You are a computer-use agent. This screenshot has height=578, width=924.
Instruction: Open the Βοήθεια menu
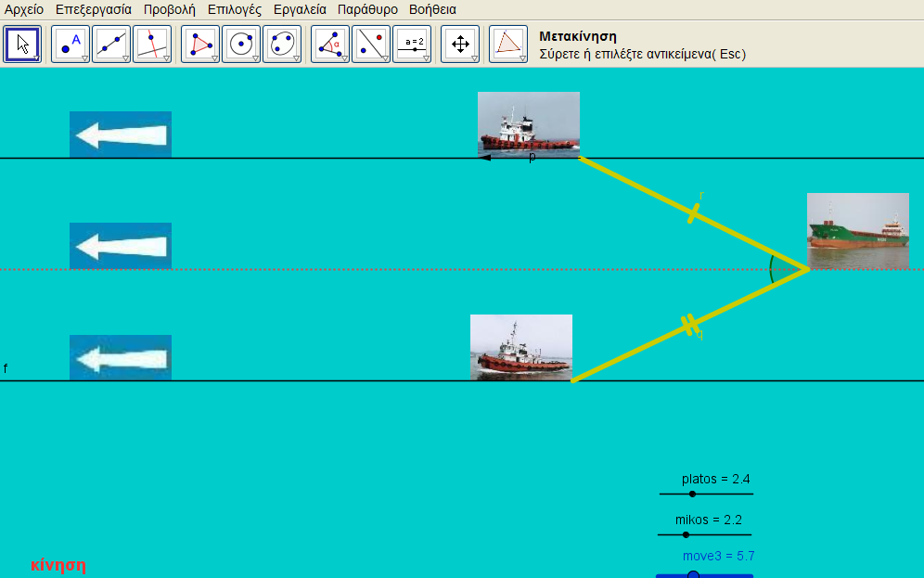pos(432,9)
